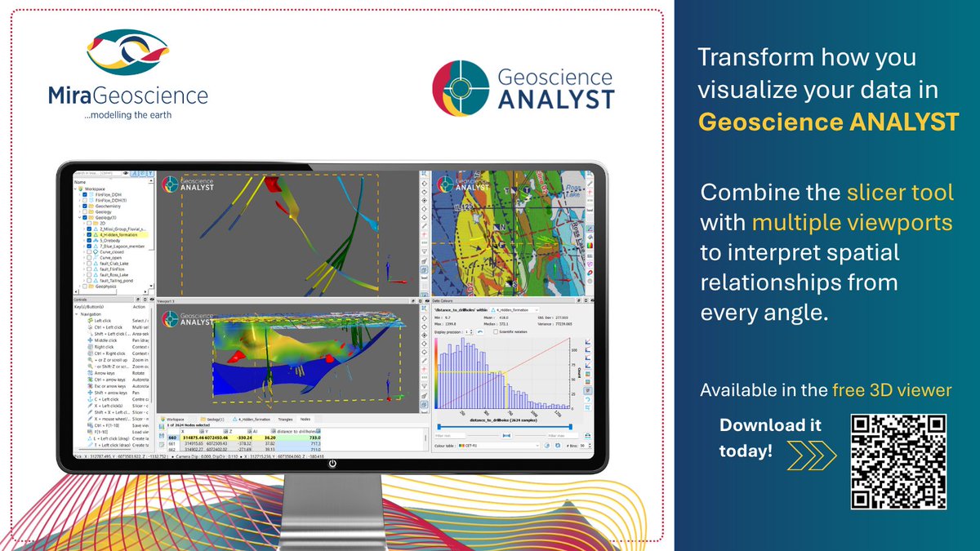Select table row 661

click(245, 444)
